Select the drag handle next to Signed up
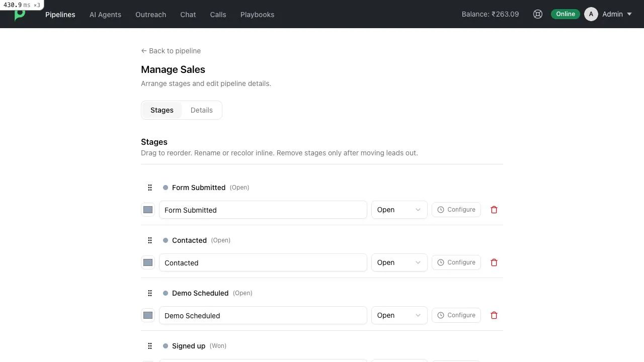 coord(149,346)
